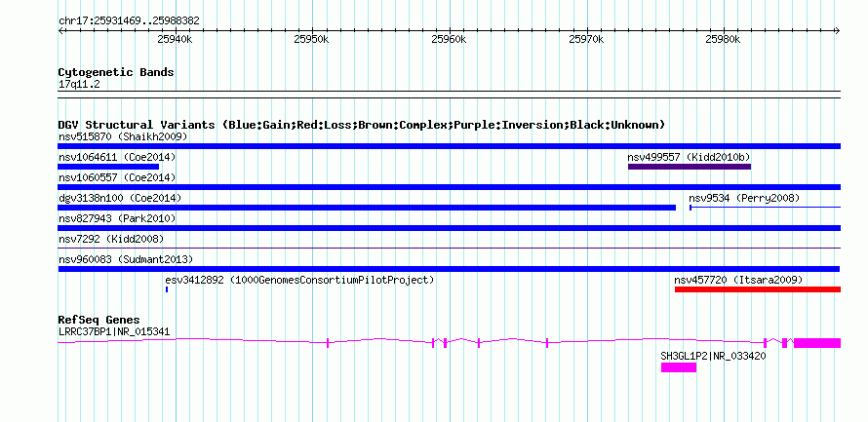The width and height of the screenshot is (868, 422).
Task: Click the 17q11.2 band label
Action: 79,85
